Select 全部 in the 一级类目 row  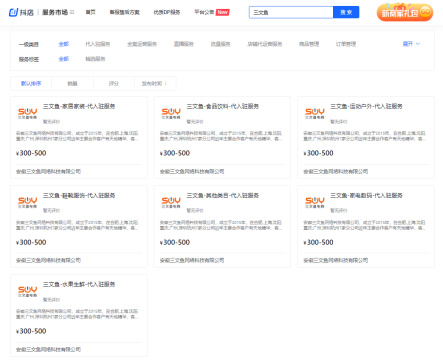pos(64,44)
